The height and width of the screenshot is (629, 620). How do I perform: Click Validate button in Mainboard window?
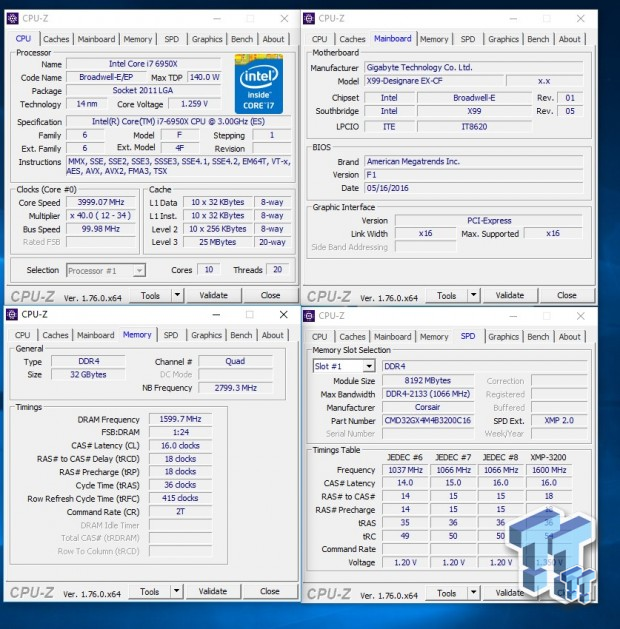[510, 295]
